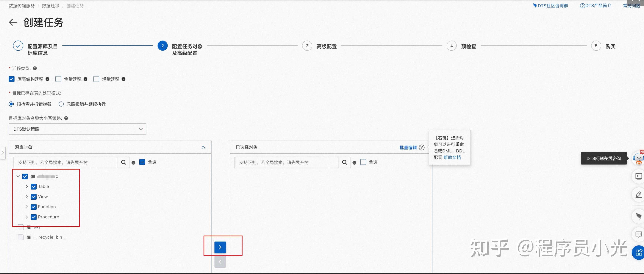
Task: Select 忽略报错并继续执行 radio option
Action: [61, 104]
